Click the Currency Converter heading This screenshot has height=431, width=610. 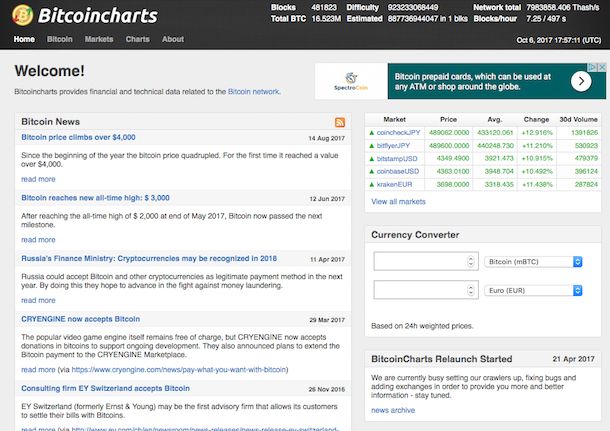tap(415, 235)
